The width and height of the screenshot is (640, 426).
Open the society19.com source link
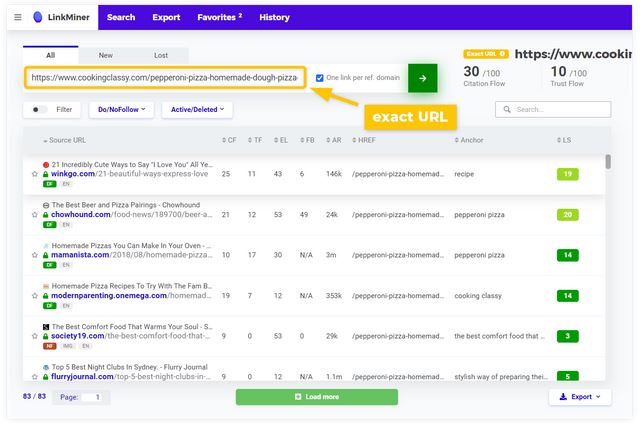point(130,336)
